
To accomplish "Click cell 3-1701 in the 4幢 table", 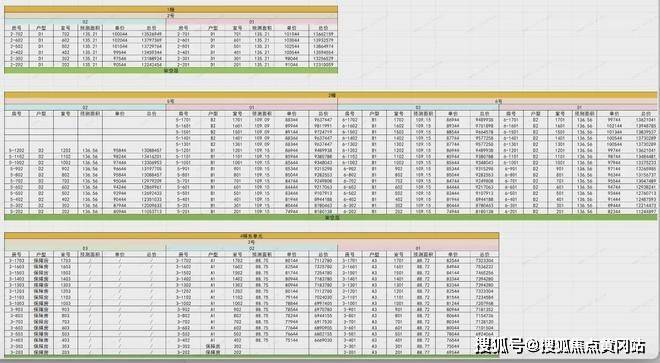I will pos(349,261).
